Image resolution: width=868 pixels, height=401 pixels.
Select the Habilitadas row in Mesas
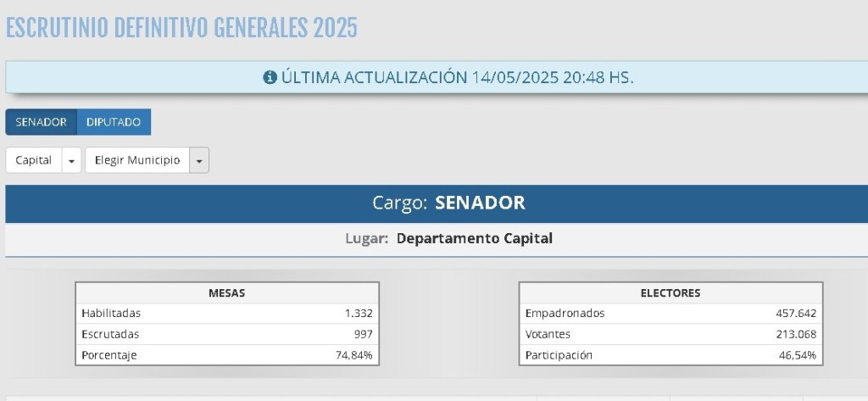pos(227,314)
